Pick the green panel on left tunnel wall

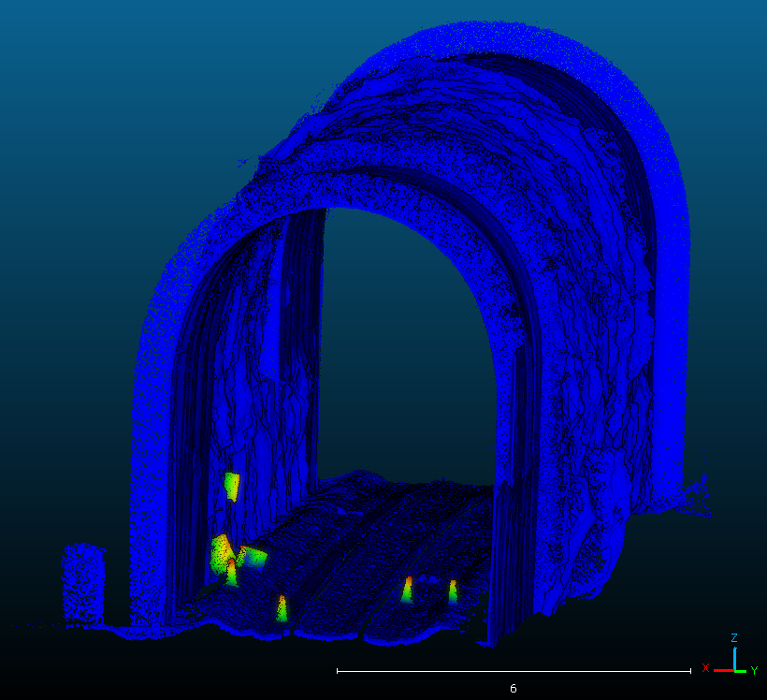click(232, 486)
